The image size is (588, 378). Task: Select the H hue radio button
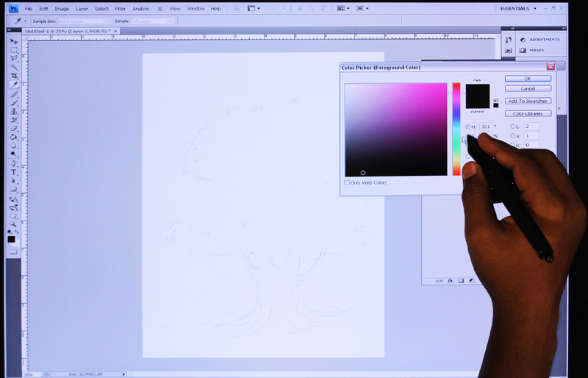468,127
